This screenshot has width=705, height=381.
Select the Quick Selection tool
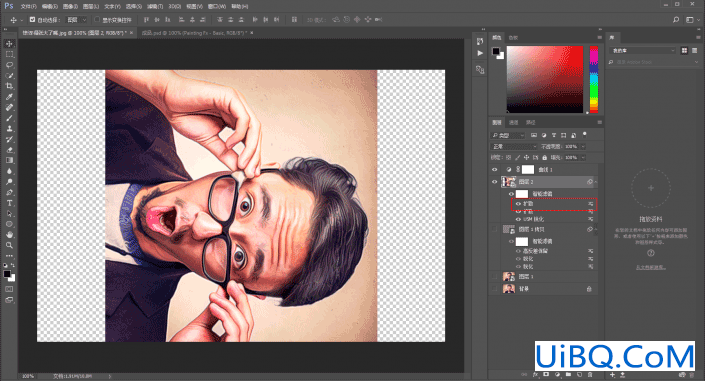(9, 76)
